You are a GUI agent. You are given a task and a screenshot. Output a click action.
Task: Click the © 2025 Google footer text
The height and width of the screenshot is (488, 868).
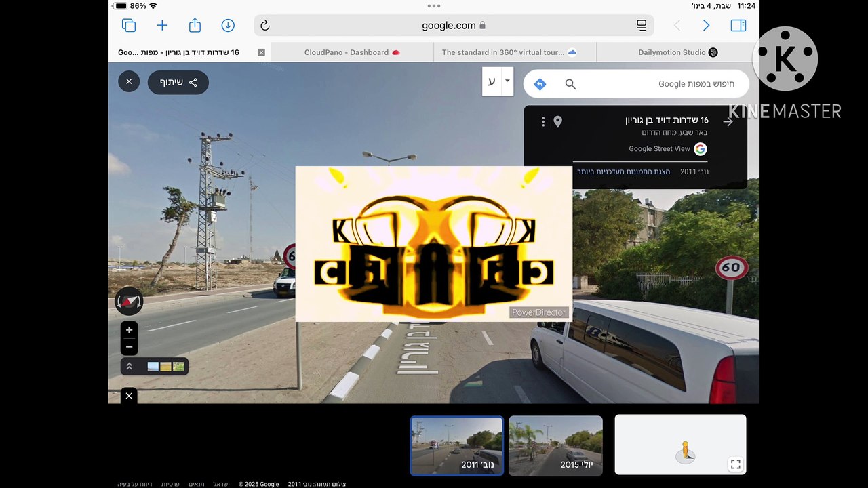click(258, 484)
